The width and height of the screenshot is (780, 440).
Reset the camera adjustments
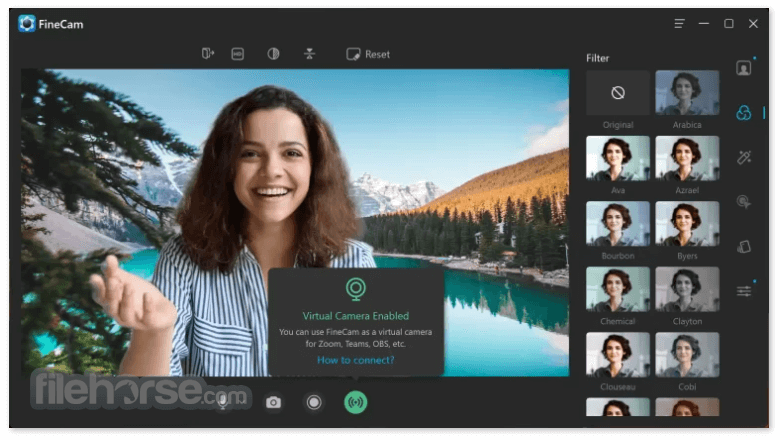368,54
